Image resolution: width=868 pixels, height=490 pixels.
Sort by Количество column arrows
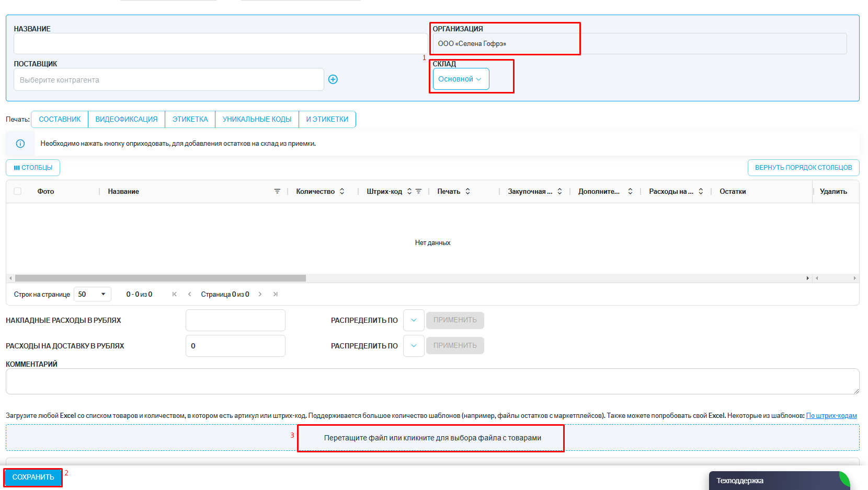[342, 191]
